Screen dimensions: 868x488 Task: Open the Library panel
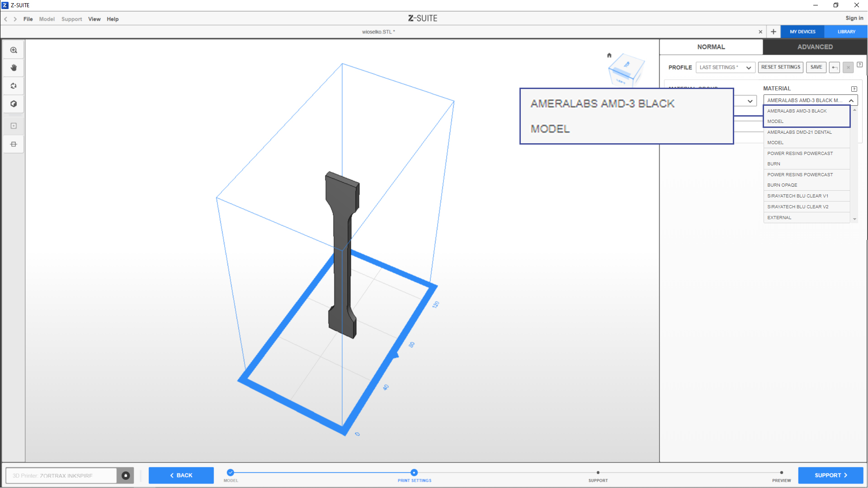(846, 32)
